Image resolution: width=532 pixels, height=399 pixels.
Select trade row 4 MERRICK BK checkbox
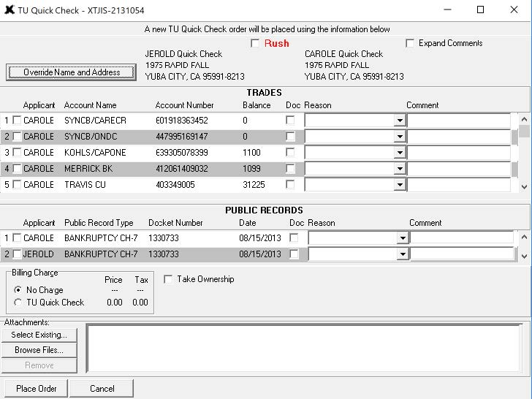coord(17,168)
